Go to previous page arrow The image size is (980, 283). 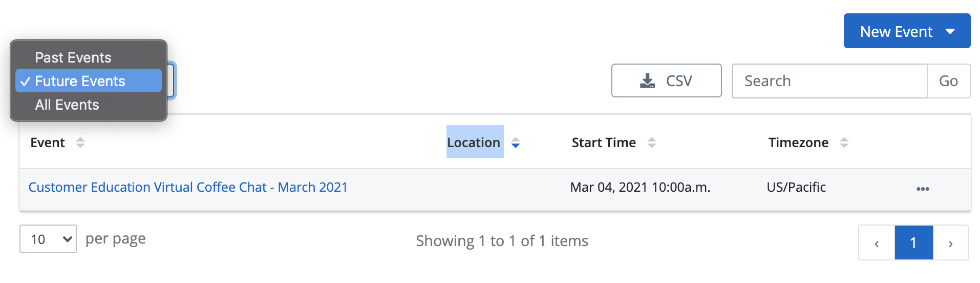(x=877, y=243)
